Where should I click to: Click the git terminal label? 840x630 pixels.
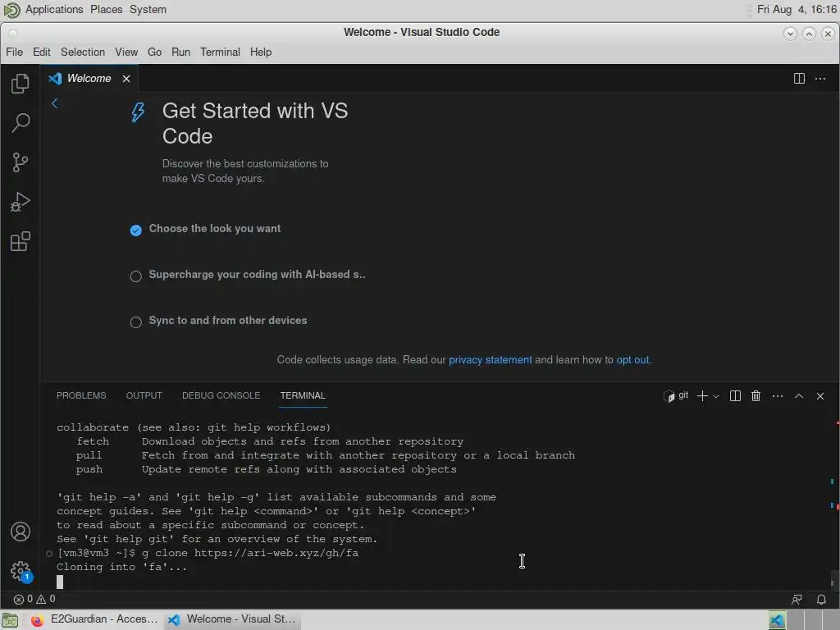676,396
